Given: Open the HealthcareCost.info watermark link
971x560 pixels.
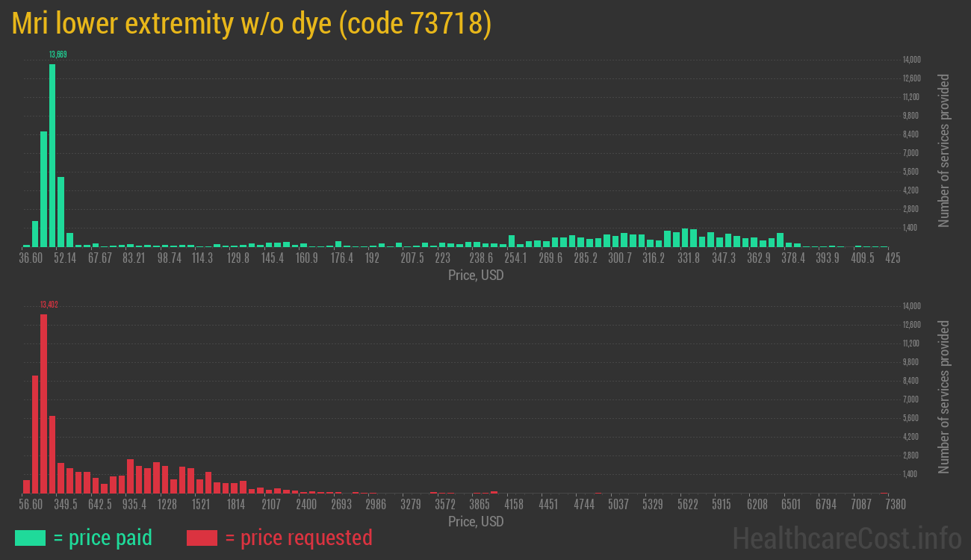Looking at the screenshot, I should tap(846, 538).
